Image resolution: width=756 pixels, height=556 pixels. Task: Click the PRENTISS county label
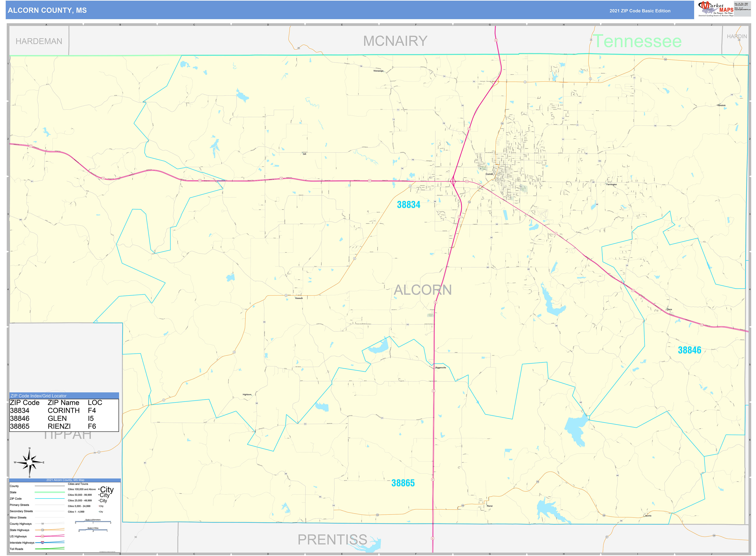(332, 540)
